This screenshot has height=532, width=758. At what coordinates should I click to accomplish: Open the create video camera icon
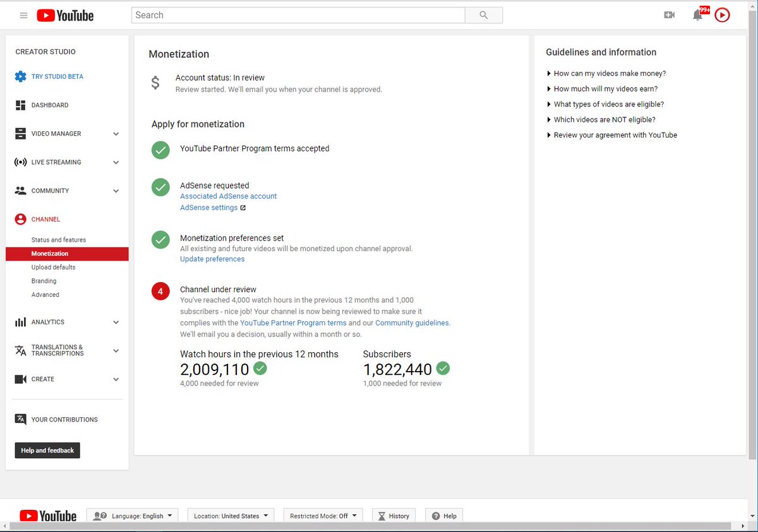coord(670,15)
